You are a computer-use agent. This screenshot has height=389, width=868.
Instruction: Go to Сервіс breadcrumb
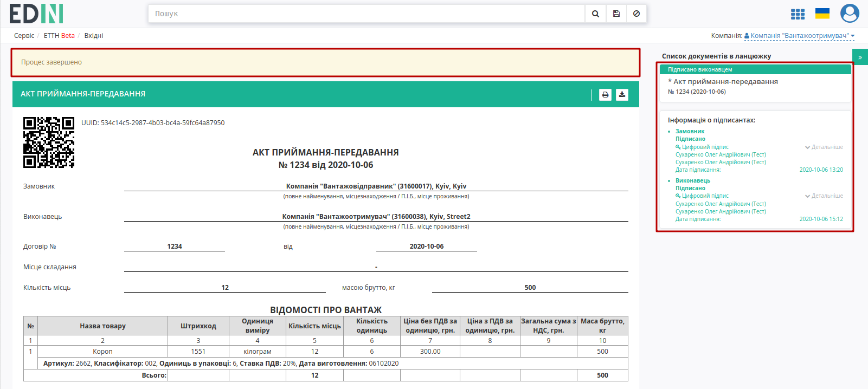point(24,36)
